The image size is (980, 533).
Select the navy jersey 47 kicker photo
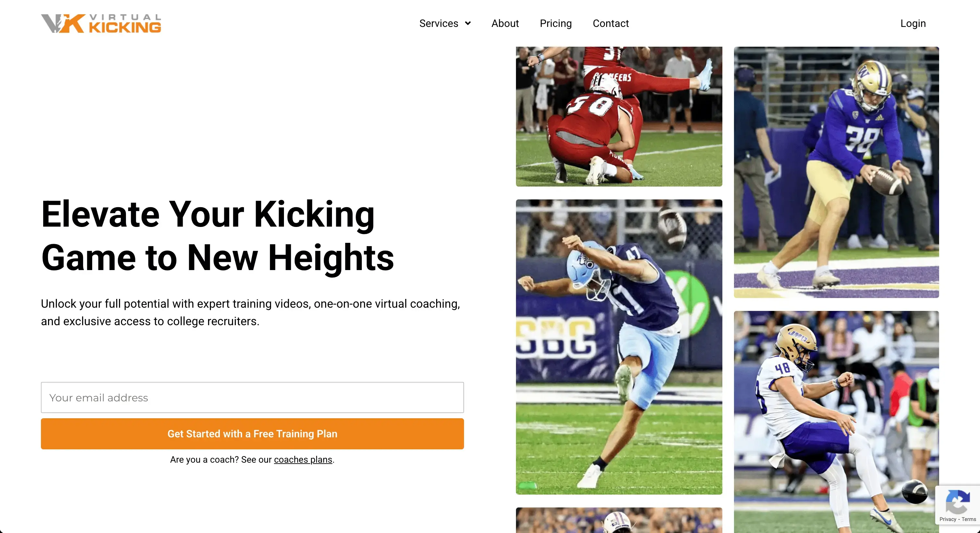point(619,347)
